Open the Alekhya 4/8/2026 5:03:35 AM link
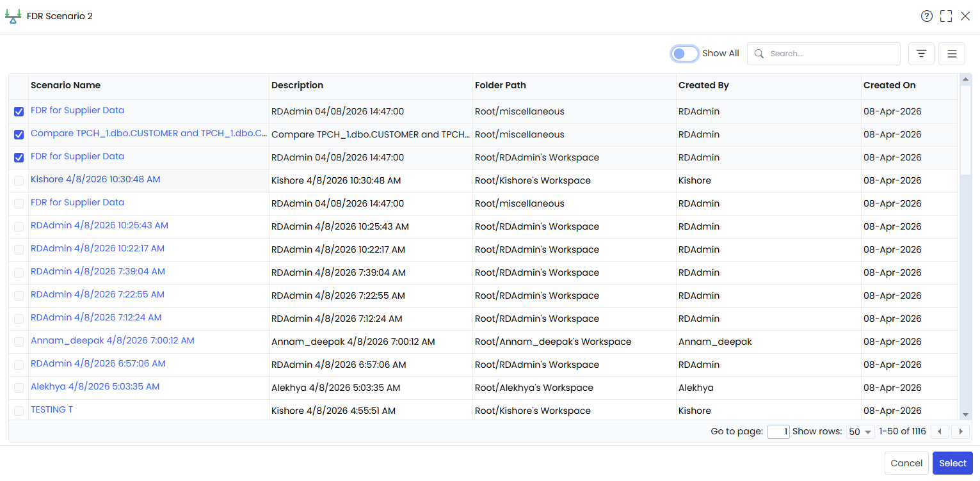 point(95,386)
